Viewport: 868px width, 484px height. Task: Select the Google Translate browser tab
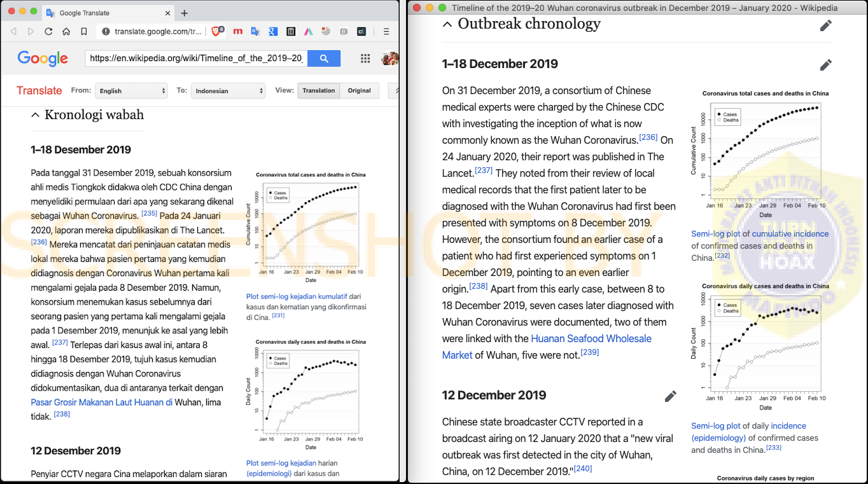(x=108, y=13)
